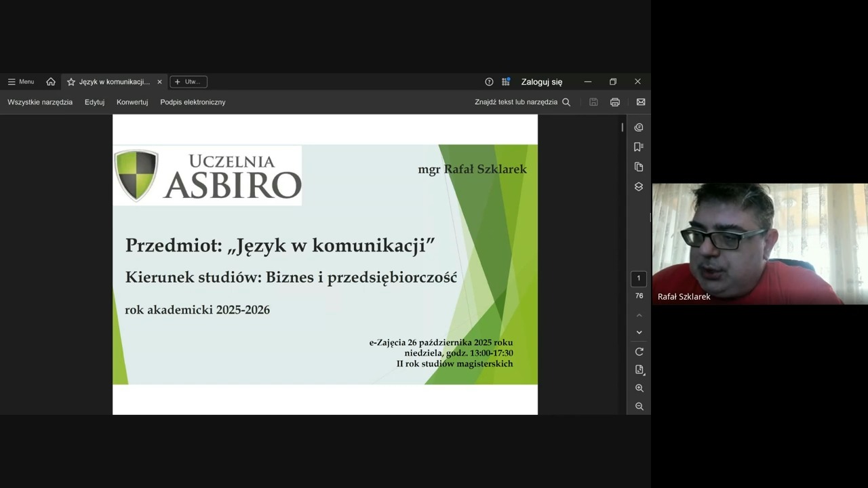This screenshot has height=488, width=868.
Task: Open the apps grid icon
Action: (x=506, y=82)
